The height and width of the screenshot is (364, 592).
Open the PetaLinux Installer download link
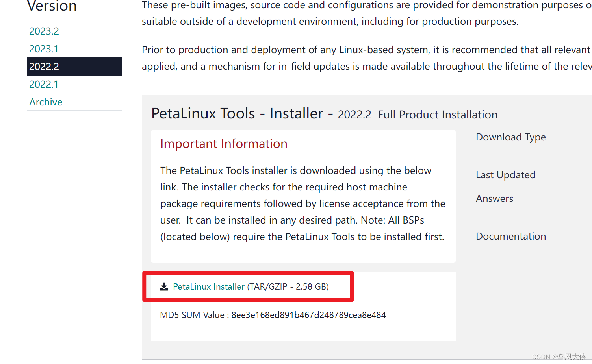pos(209,287)
